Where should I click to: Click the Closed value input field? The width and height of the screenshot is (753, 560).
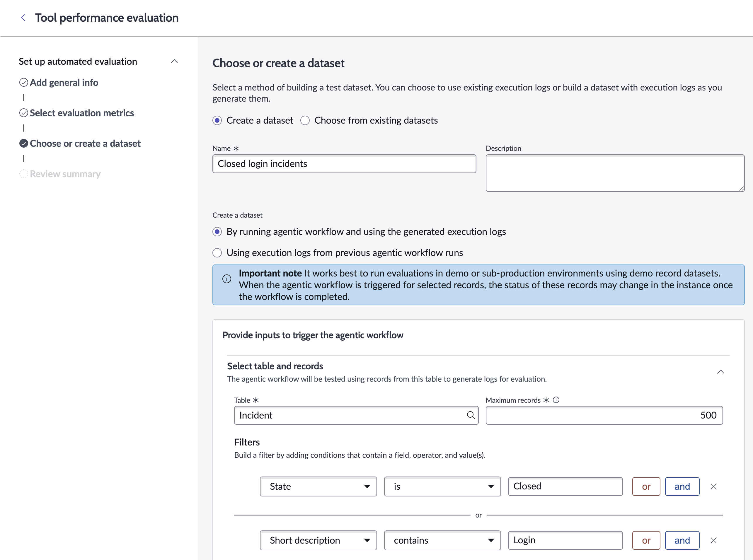[565, 486]
